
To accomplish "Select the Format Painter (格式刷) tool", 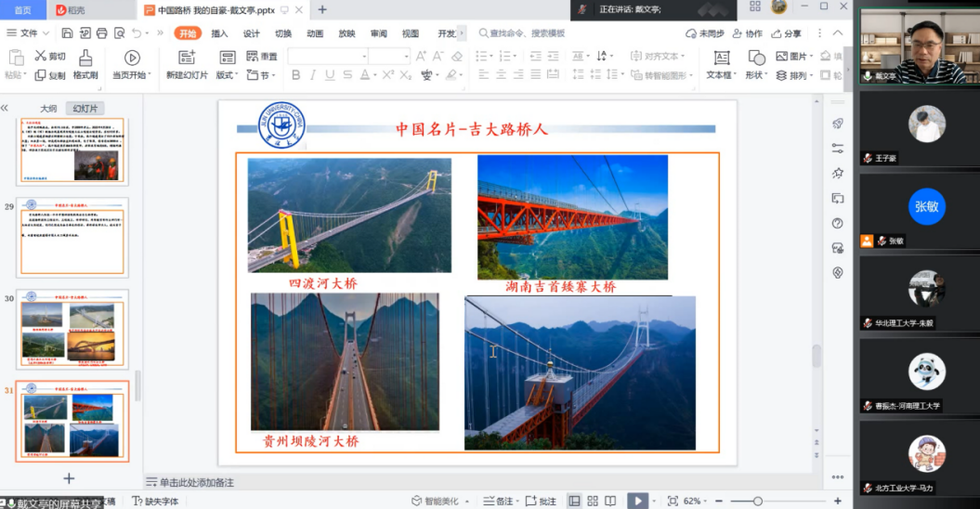I will [85, 58].
